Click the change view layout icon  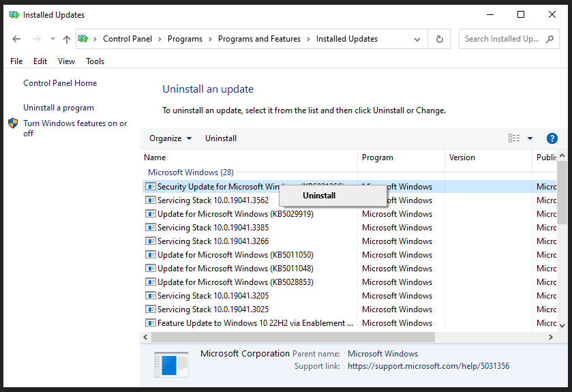(x=514, y=138)
